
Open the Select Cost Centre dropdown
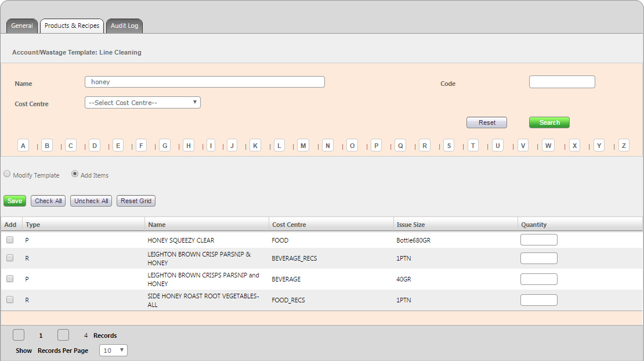(143, 103)
